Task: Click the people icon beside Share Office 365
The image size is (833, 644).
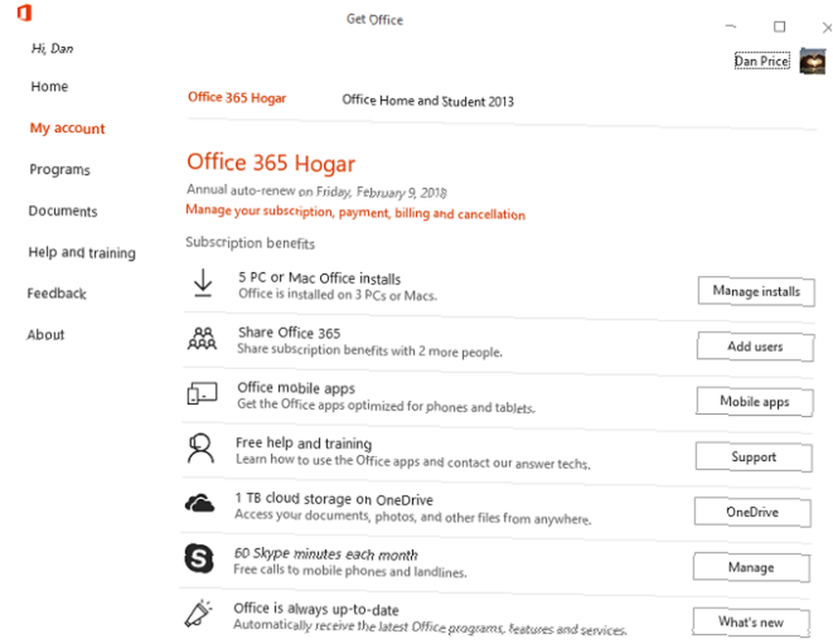Action: tap(202, 338)
